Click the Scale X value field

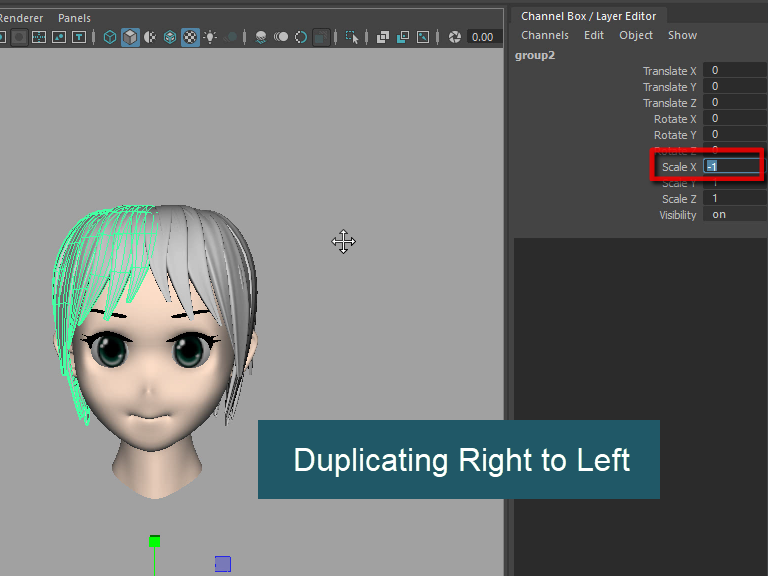click(x=732, y=166)
